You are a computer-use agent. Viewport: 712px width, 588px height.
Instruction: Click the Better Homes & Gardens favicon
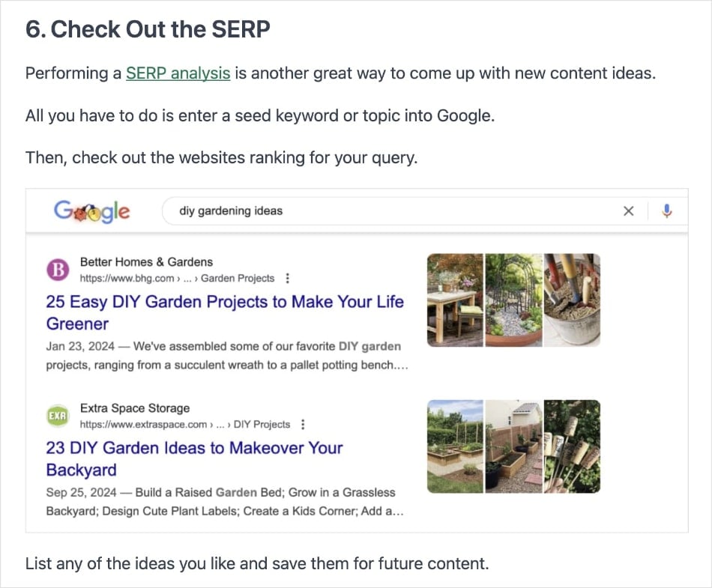coord(59,269)
